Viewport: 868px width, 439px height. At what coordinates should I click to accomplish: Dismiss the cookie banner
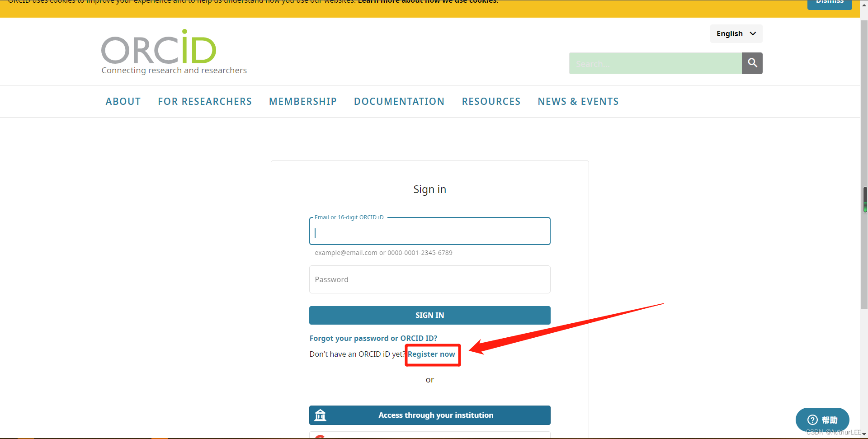coord(830,4)
